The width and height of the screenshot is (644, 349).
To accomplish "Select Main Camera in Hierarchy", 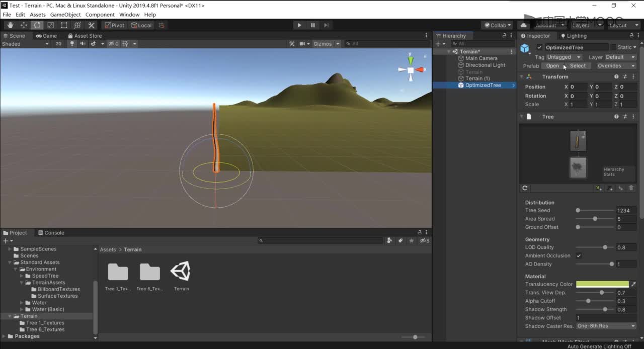I will point(481,58).
